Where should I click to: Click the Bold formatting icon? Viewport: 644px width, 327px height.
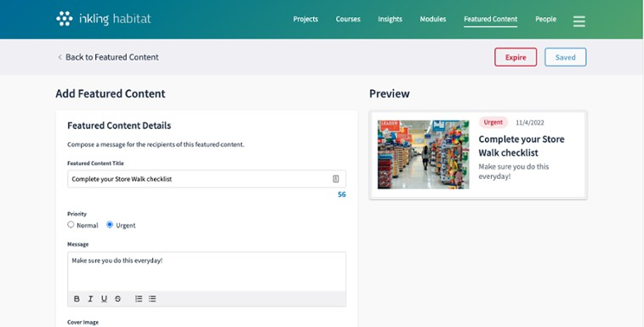(77, 299)
